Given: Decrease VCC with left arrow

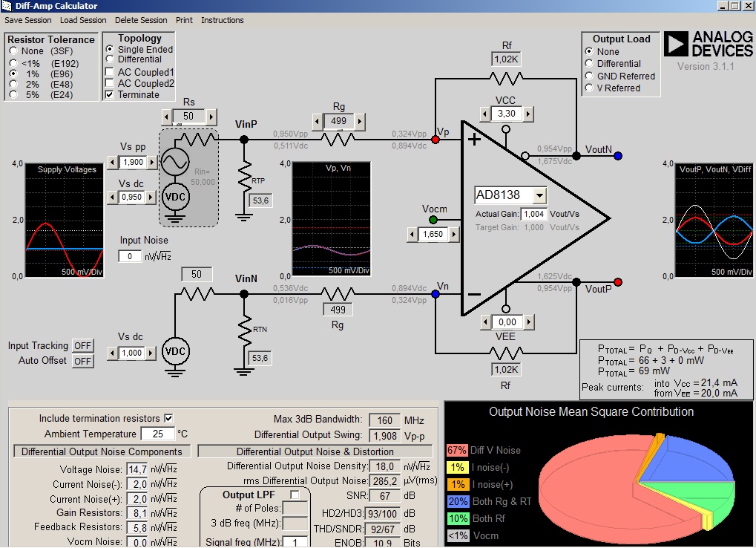Looking at the screenshot, I should 485,114.
